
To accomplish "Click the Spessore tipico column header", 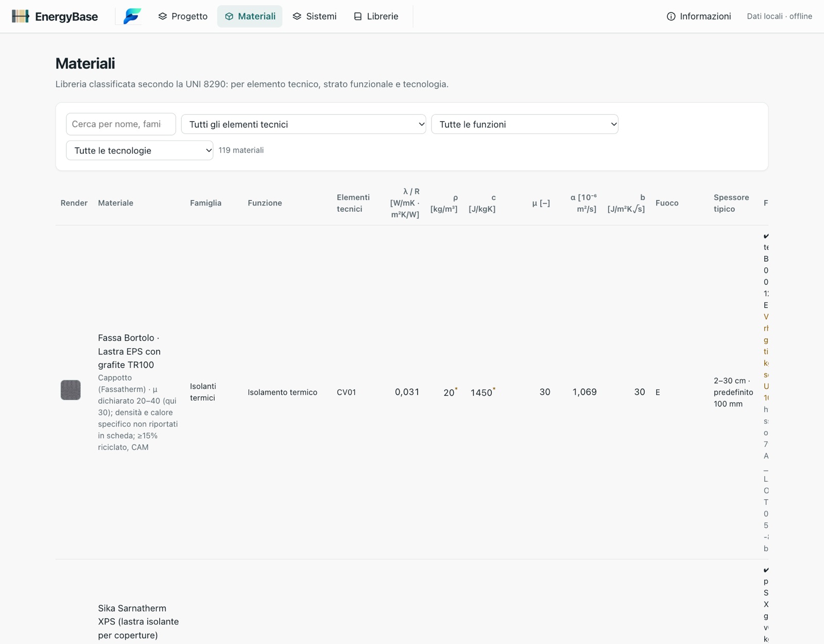I will [x=731, y=203].
